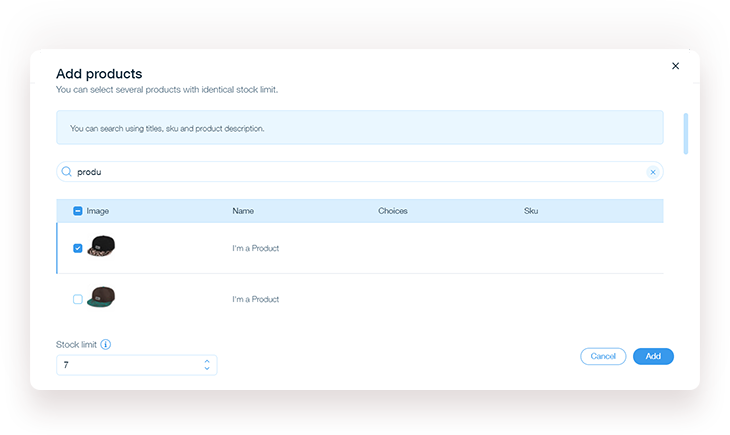Click the black cap product thumbnail

pos(101,246)
